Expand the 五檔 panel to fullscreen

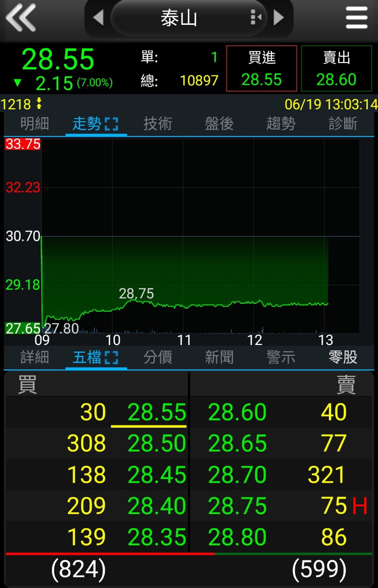pos(111,357)
